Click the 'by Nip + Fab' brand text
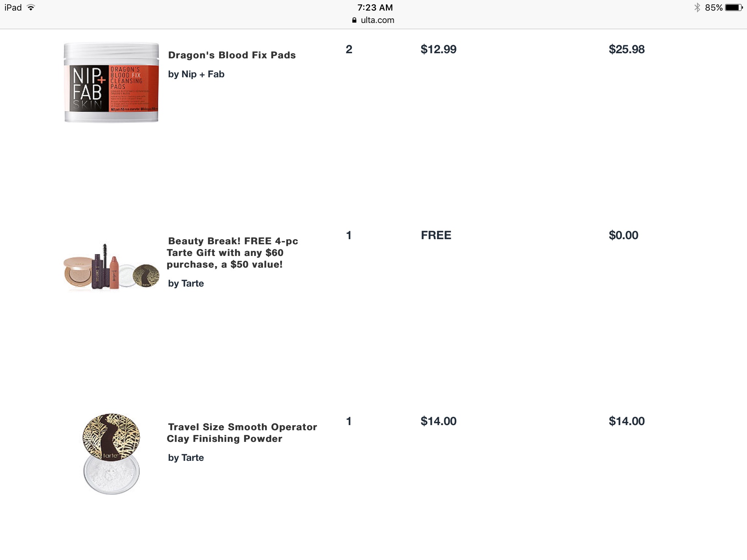 tap(196, 74)
